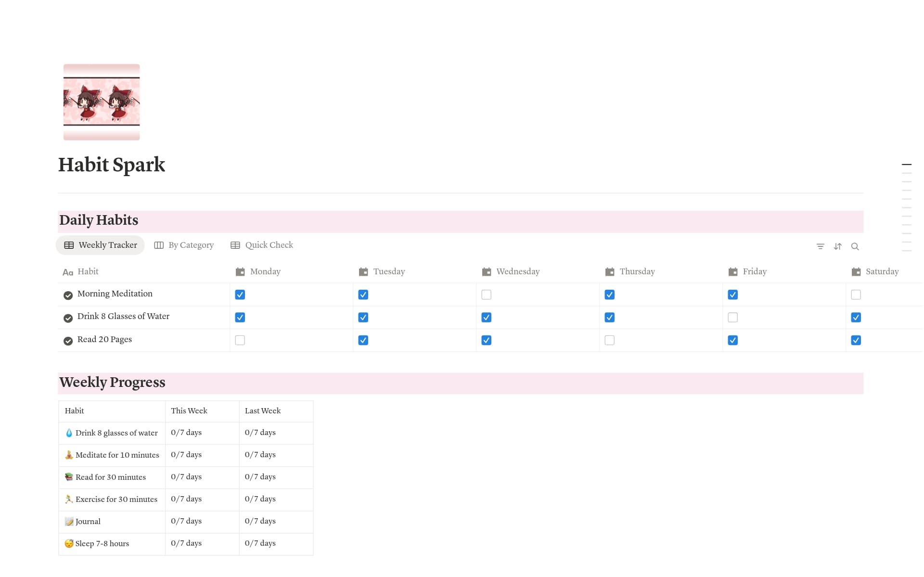This screenshot has width=924, height=577.
Task: Click the calendar icon in the Saturday column header
Action: tap(856, 271)
